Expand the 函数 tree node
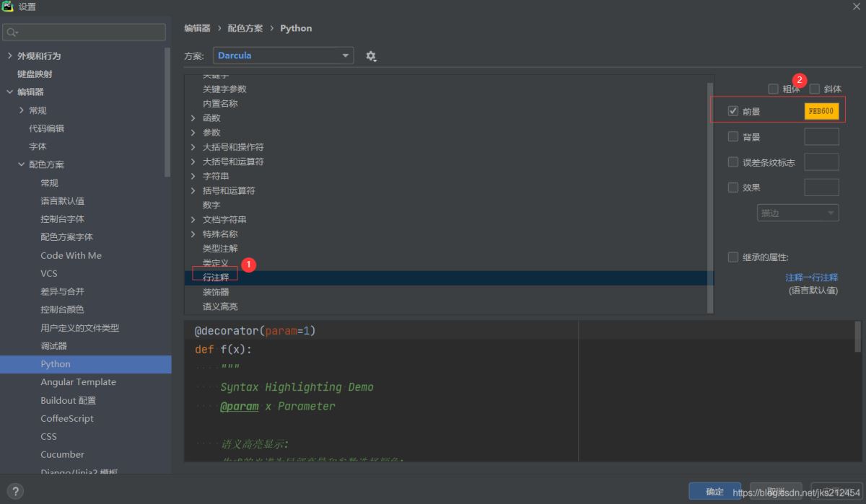 [x=193, y=118]
